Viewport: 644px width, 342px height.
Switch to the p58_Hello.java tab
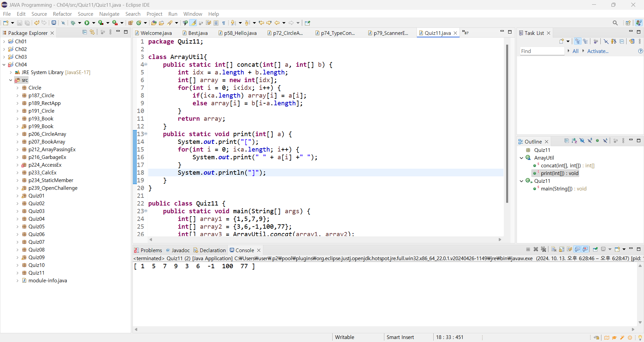pyautogui.click(x=237, y=33)
